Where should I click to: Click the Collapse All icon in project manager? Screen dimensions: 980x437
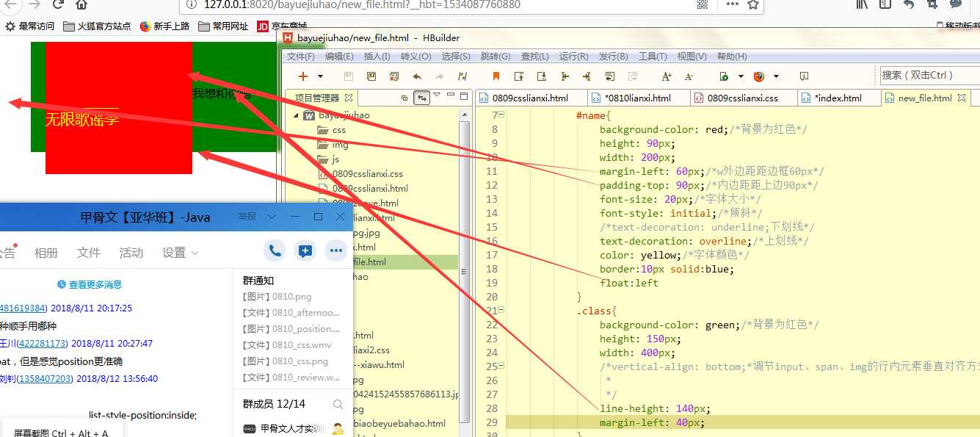(x=404, y=97)
